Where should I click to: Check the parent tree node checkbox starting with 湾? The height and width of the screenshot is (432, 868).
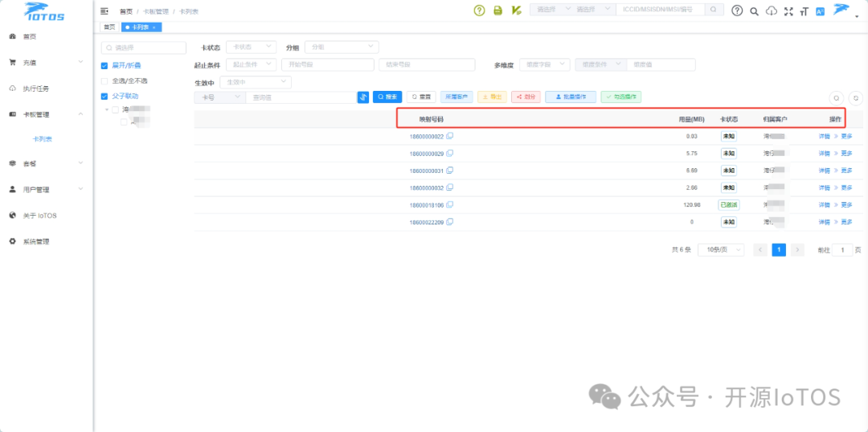(115, 109)
